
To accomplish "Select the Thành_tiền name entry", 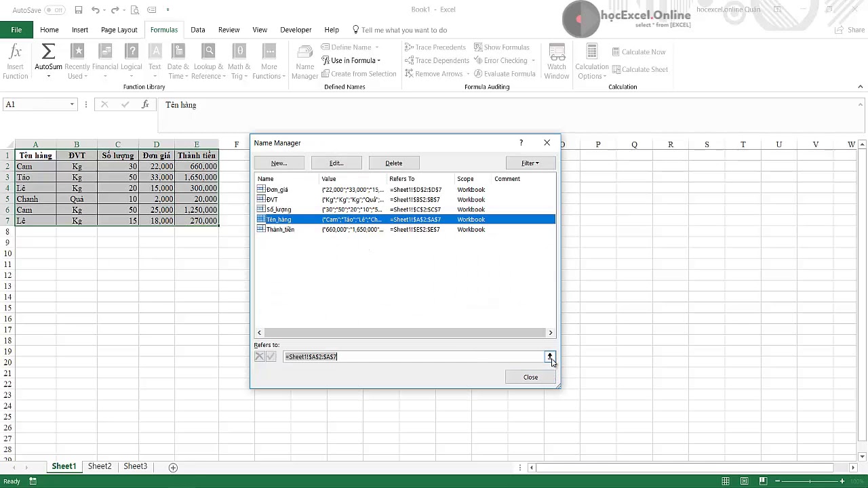I will pyautogui.click(x=280, y=230).
